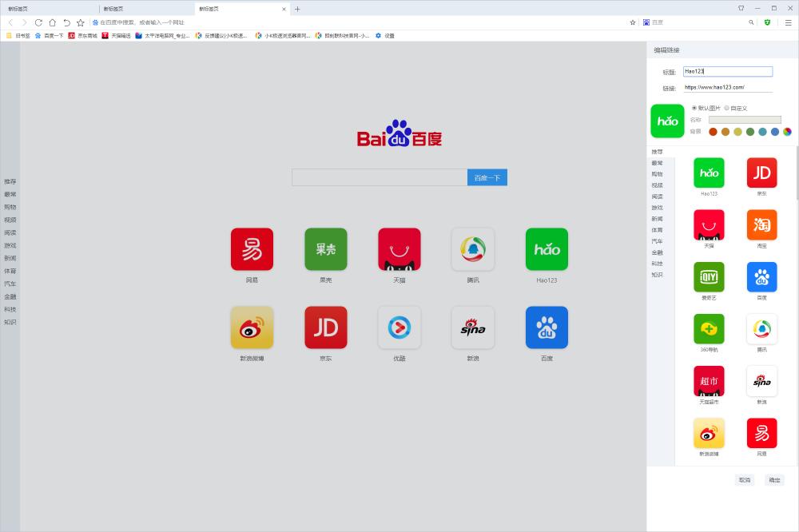
Task: Click 汽车 in the left page sidebar
Action: coord(10,284)
